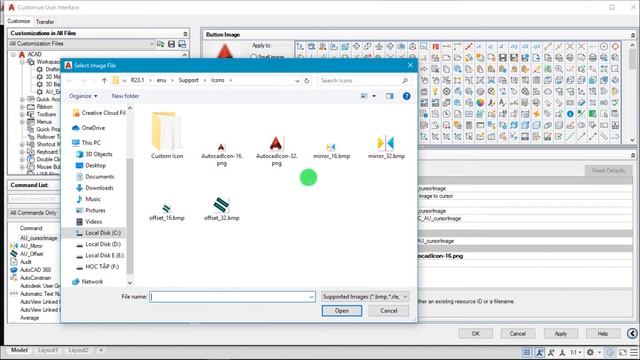The height and width of the screenshot is (360, 640).
Task: Add a new layout with the plus tab
Action: click(x=101, y=350)
